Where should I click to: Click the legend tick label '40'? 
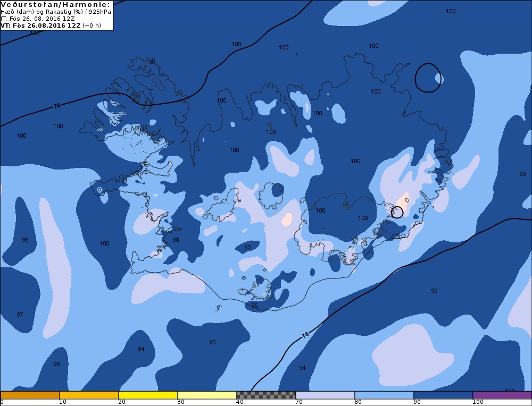(240, 402)
